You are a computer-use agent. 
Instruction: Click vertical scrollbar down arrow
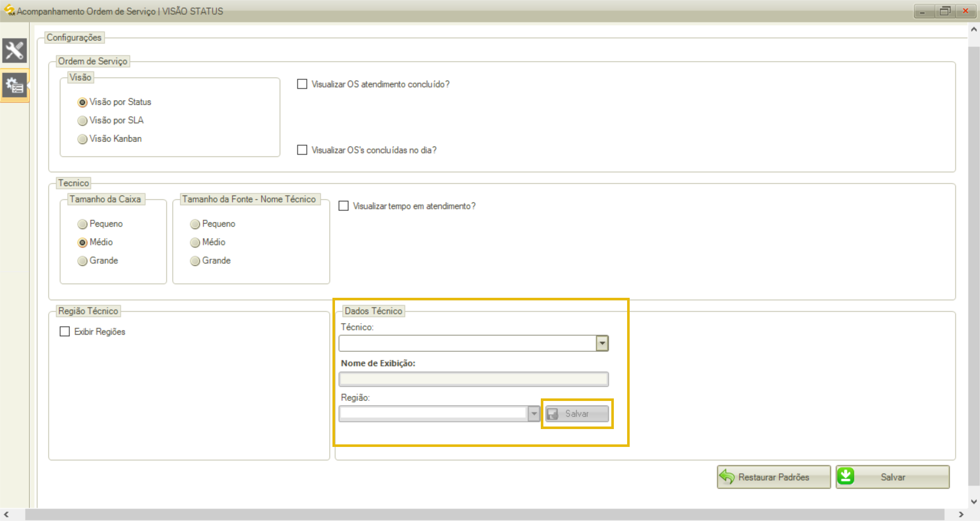click(974, 502)
